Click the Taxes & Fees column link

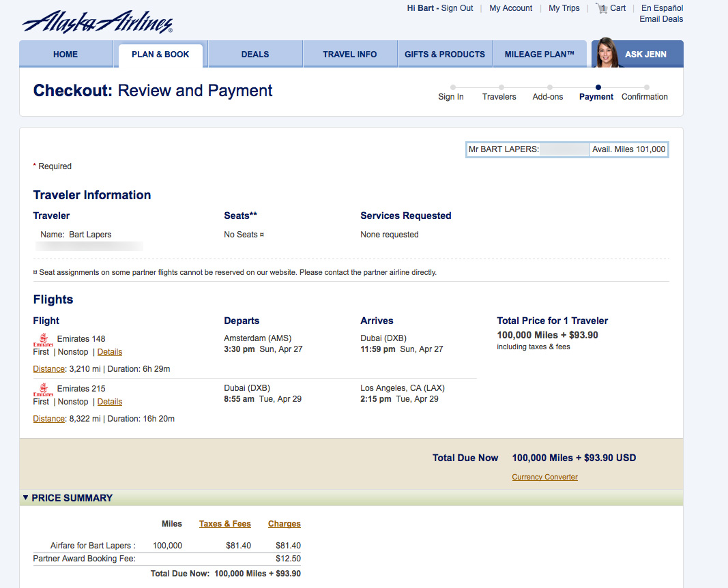pyautogui.click(x=224, y=524)
